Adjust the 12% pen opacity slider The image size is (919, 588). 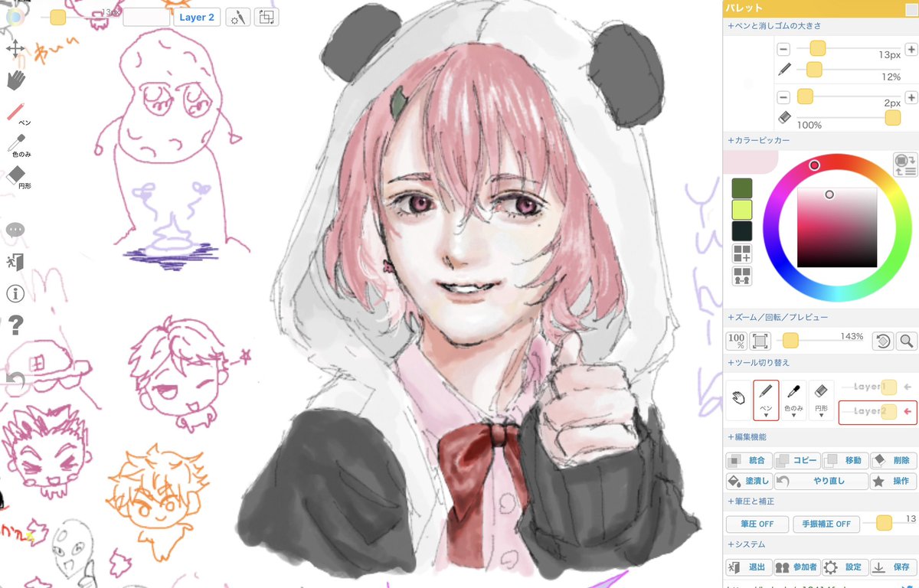pyautogui.click(x=814, y=70)
